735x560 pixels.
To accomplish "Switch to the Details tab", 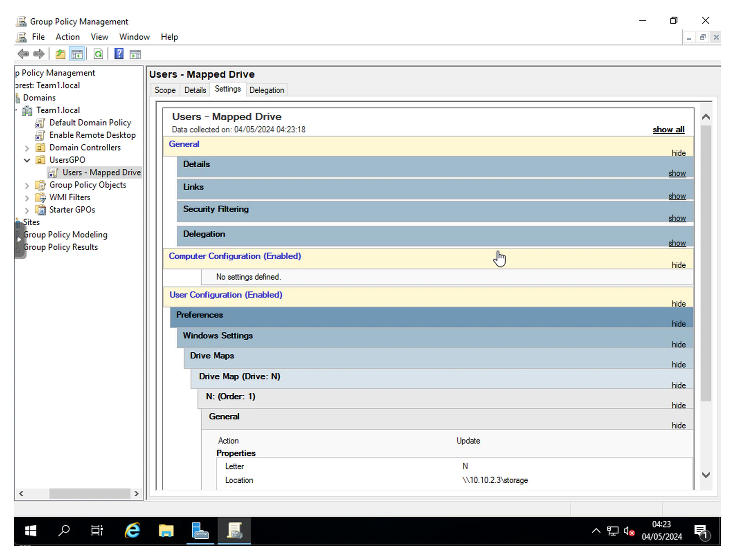I will 195,90.
